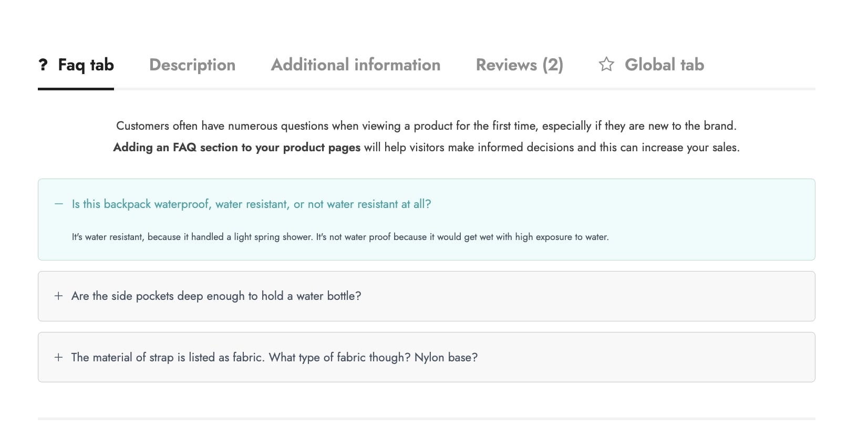Go to the Global tab label
The image size is (868, 438).
(664, 65)
